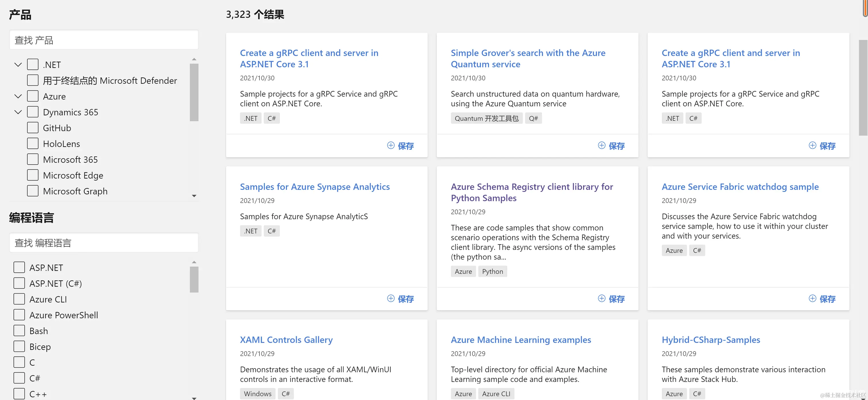The image size is (868, 400).
Task: Expand the .NET product tree
Action: [18, 64]
